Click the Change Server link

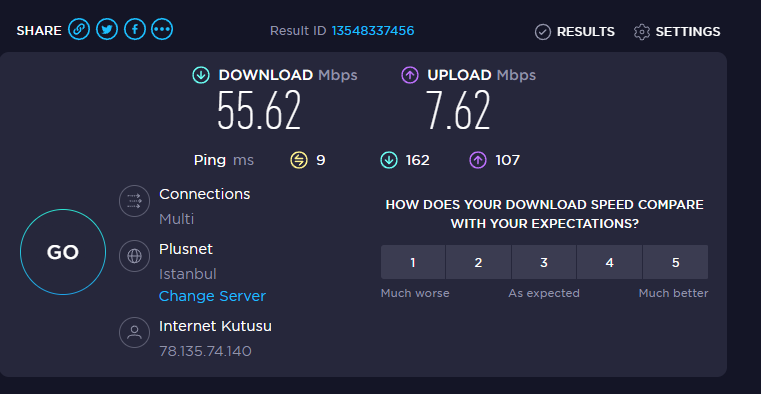213,296
